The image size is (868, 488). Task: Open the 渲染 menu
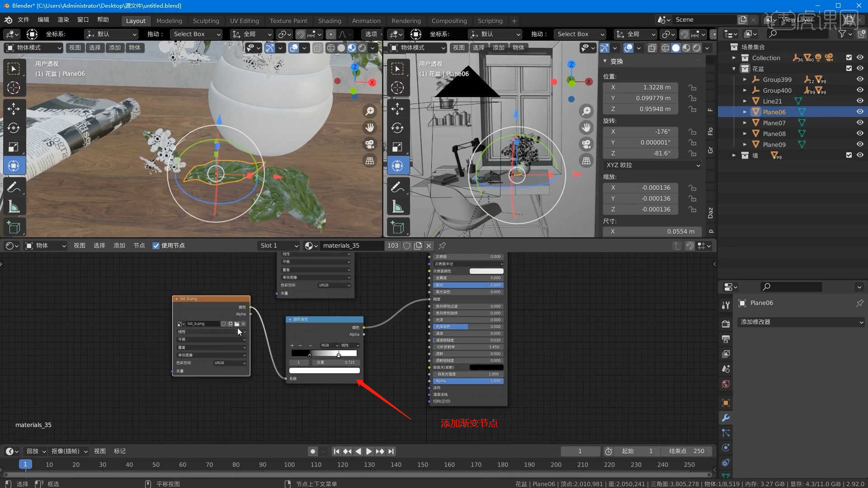click(63, 19)
